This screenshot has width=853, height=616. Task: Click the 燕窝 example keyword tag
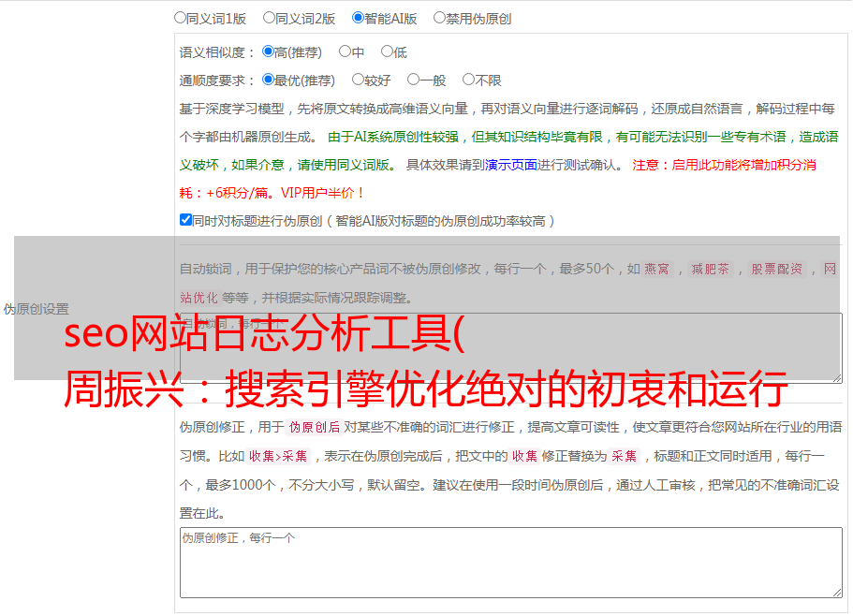tap(656, 269)
